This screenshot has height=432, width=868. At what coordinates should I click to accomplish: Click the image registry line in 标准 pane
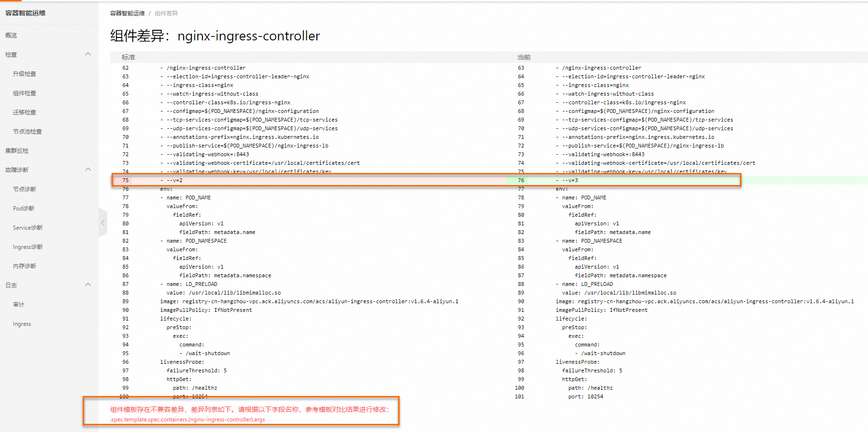tap(309, 301)
